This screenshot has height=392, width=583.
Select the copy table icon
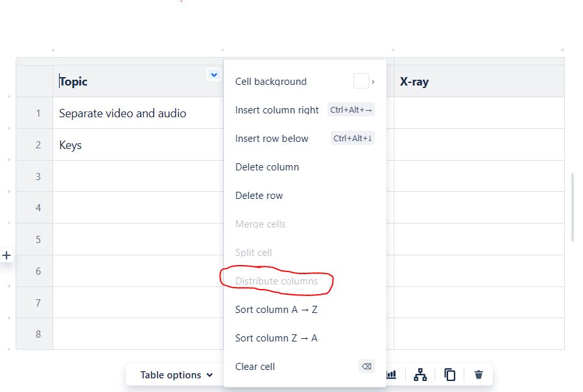pyautogui.click(x=449, y=375)
